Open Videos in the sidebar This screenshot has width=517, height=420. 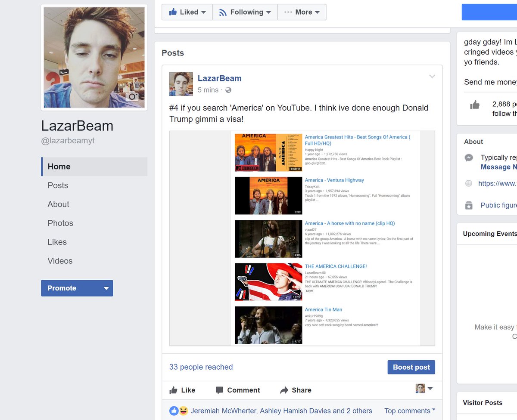coord(60,261)
